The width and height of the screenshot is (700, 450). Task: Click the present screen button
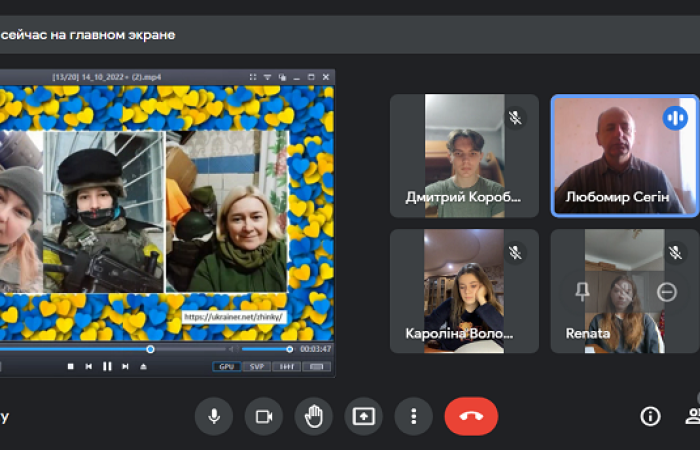pos(363,416)
